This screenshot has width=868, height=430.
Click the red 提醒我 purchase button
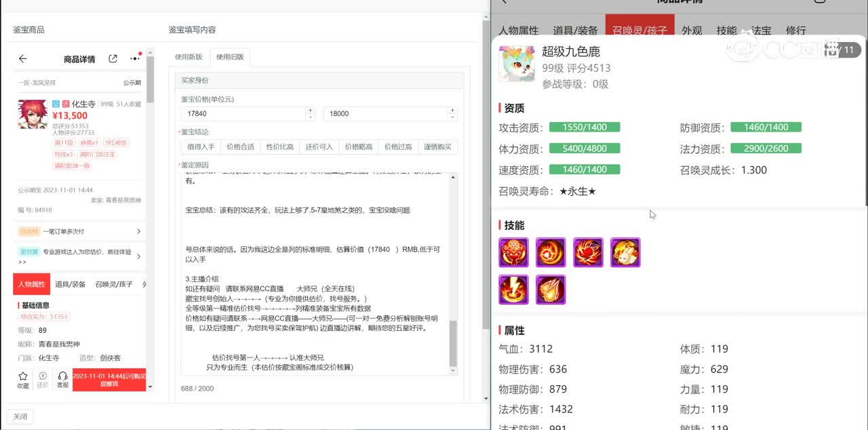(x=109, y=380)
